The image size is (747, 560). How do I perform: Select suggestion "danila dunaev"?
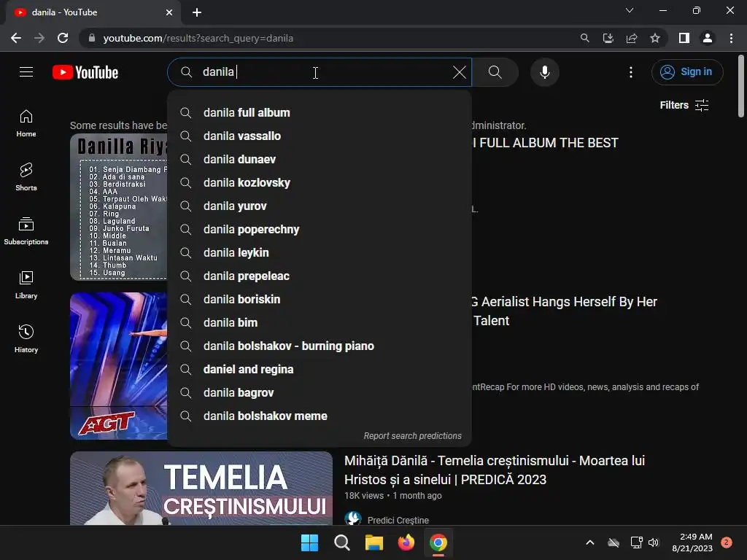pyautogui.click(x=320, y=159)
